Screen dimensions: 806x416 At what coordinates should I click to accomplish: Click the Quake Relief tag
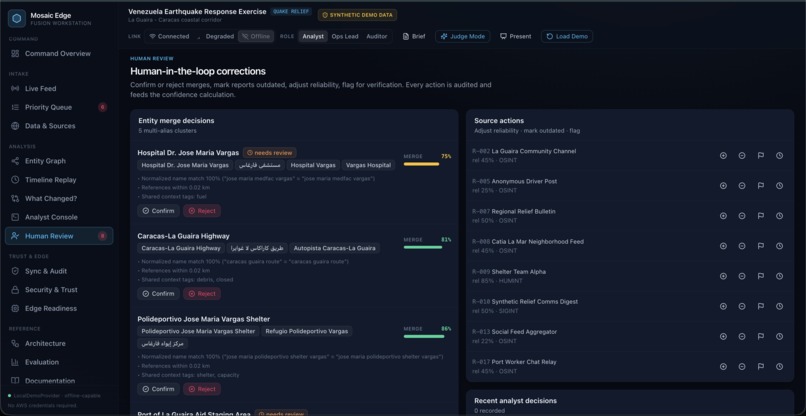tap(291, 11)
